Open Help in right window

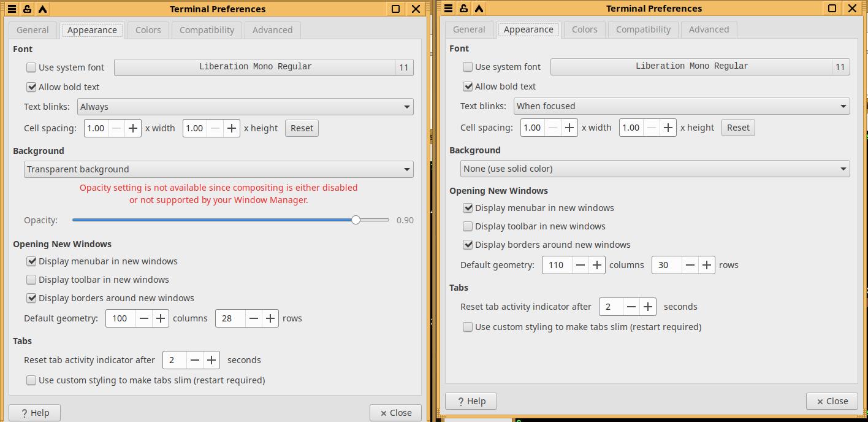471,401
